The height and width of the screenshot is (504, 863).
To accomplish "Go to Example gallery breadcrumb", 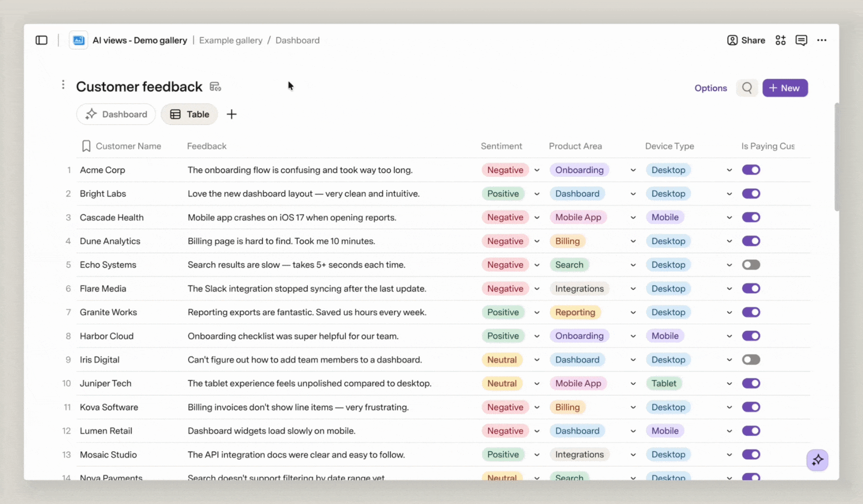I will tap(231, 40).
